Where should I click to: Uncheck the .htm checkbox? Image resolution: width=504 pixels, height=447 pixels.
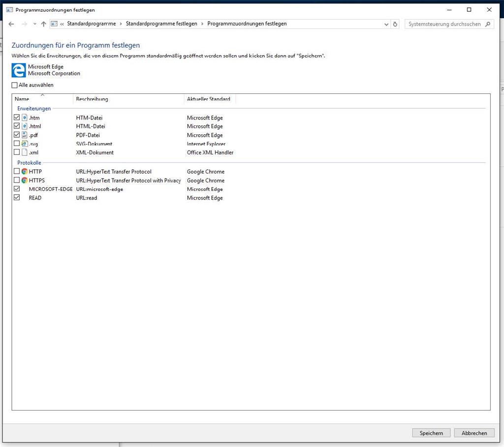pyautogui.click(x=17, y=118)
